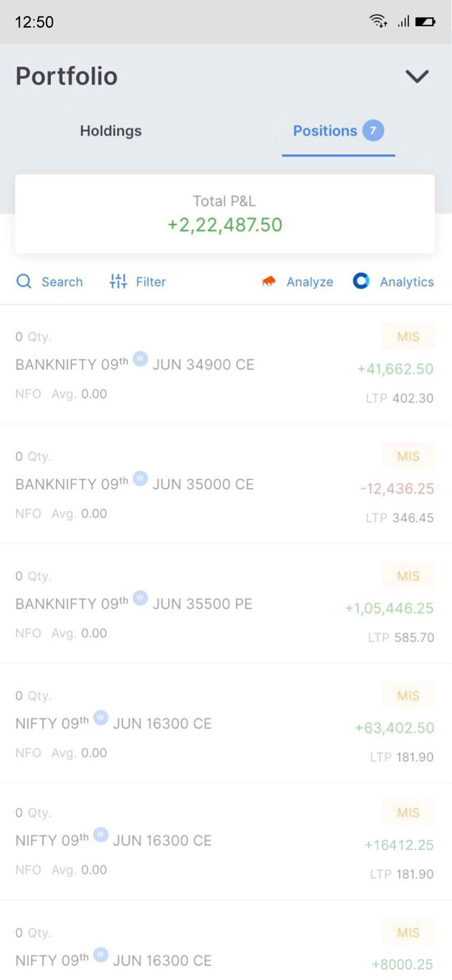Expand the Portfolio dropdown chevron

(417, 77)
